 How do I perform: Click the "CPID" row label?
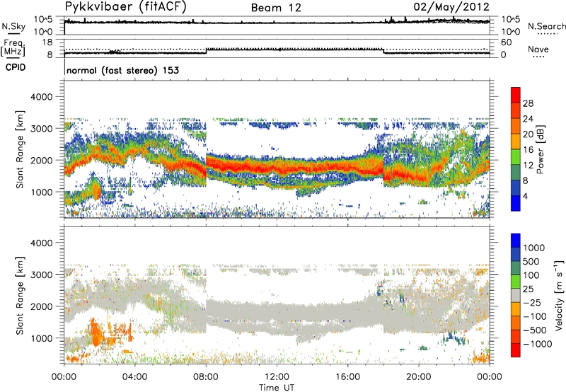(x=16, y=67)
